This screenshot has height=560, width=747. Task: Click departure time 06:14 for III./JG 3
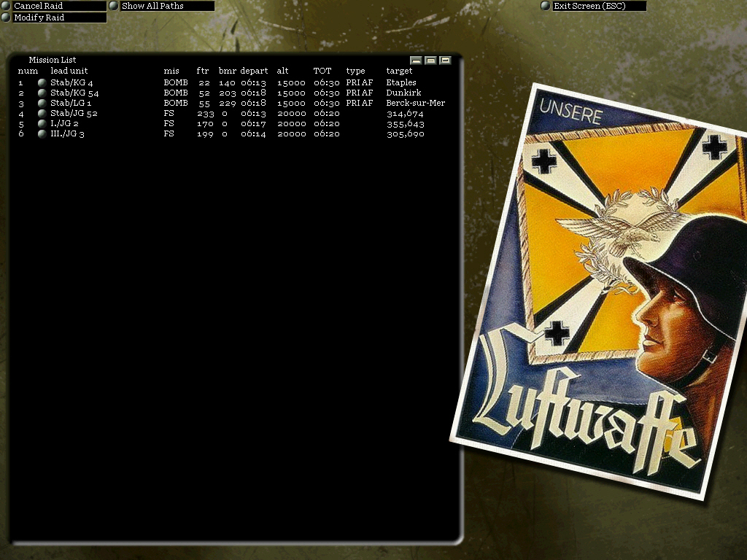(253, 134)
